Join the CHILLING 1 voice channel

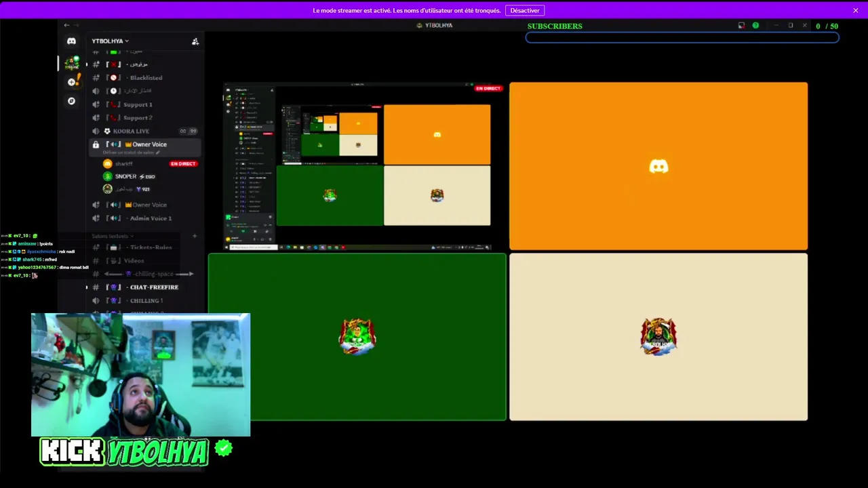tap(146, 300)
